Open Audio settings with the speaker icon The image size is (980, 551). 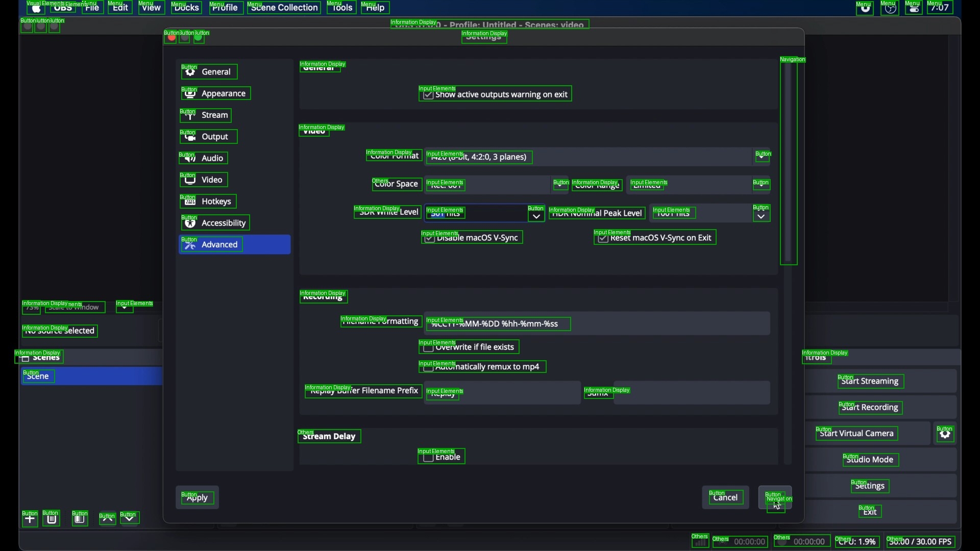coord(190,159)
